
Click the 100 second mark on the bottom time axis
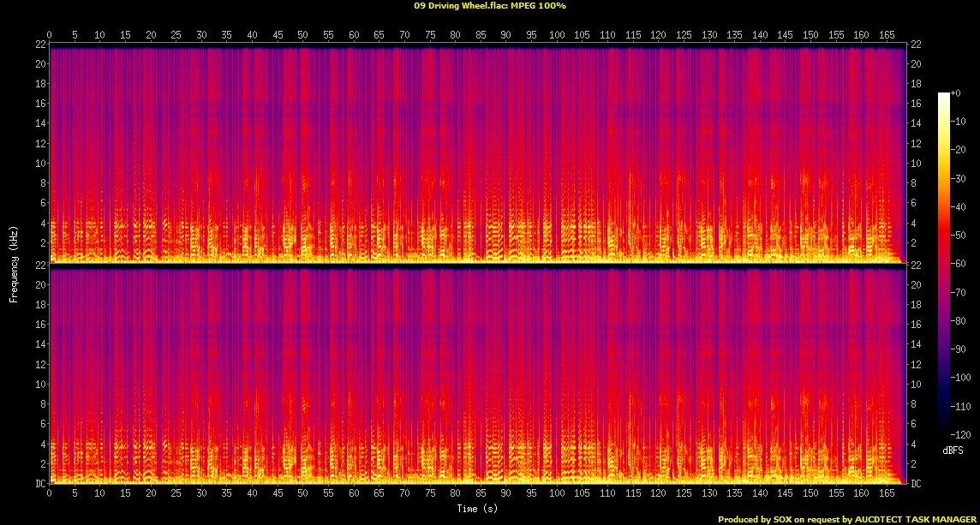pyautogui.click(x=557, y=494)
